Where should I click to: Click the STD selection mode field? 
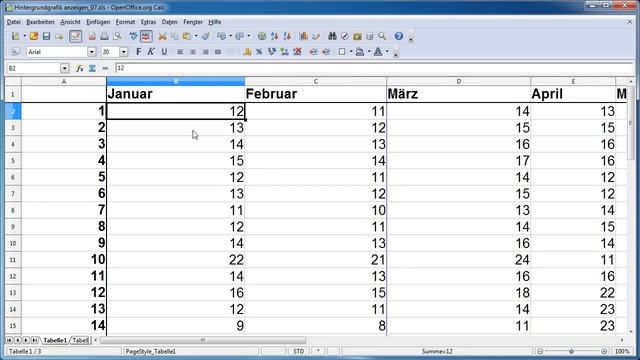298,351
